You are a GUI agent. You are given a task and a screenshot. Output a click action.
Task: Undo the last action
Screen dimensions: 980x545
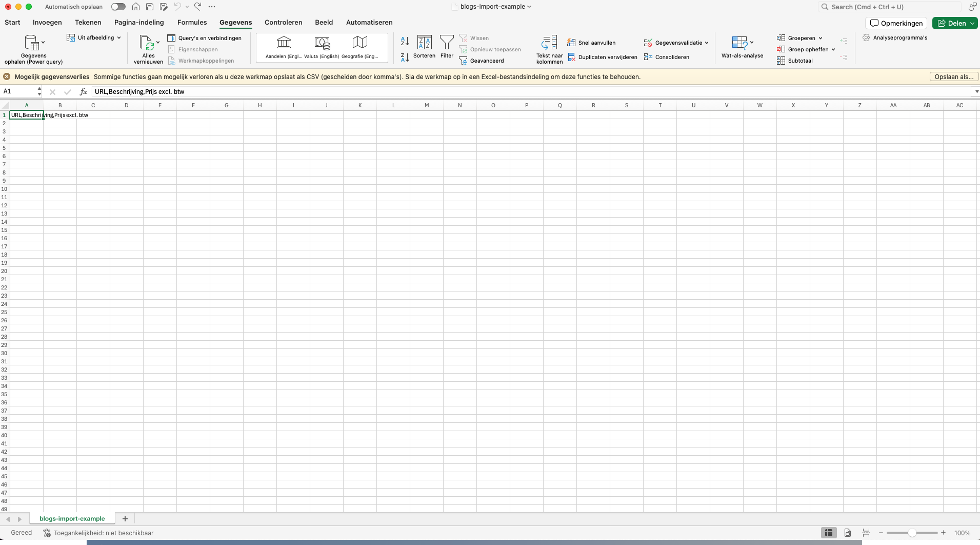(x=177, y=7)
